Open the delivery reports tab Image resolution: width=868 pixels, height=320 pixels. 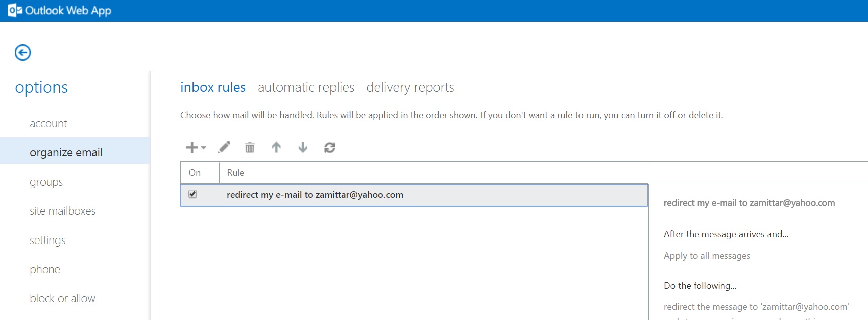click(x=410, y=87)
